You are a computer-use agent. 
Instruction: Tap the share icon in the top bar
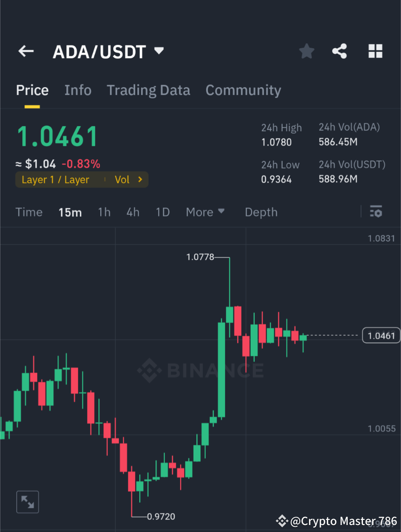click(340, 51)
